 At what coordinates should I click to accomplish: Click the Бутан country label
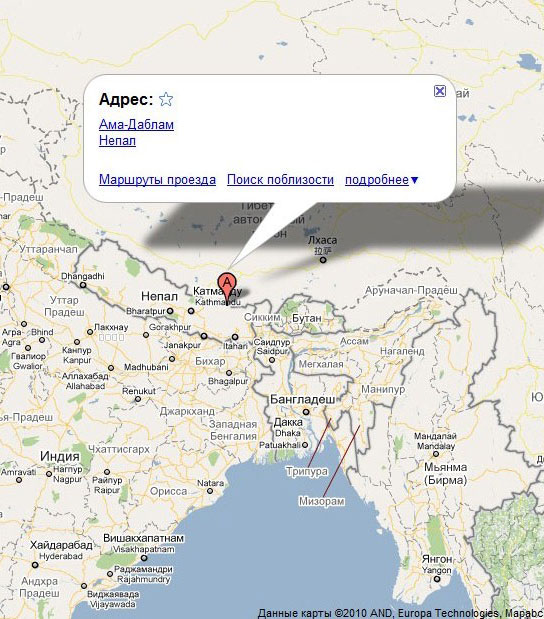pyautogui.click(x=307, y=318)
